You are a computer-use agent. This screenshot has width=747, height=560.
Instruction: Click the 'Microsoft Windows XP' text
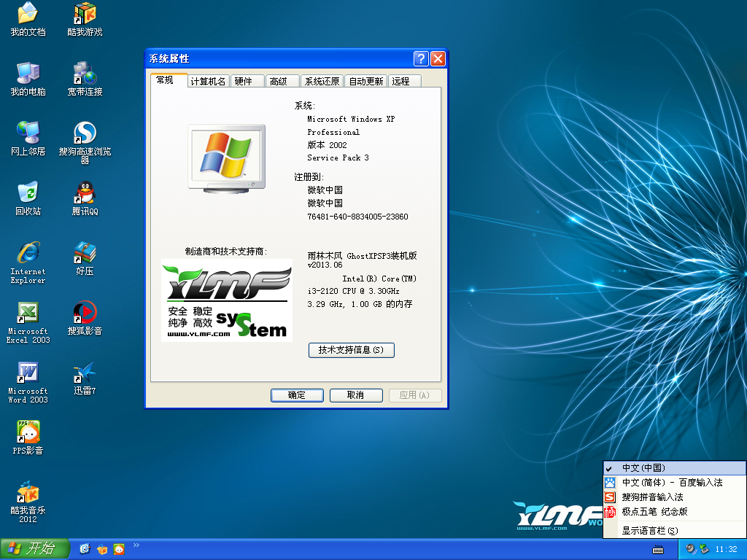(351, 119)
